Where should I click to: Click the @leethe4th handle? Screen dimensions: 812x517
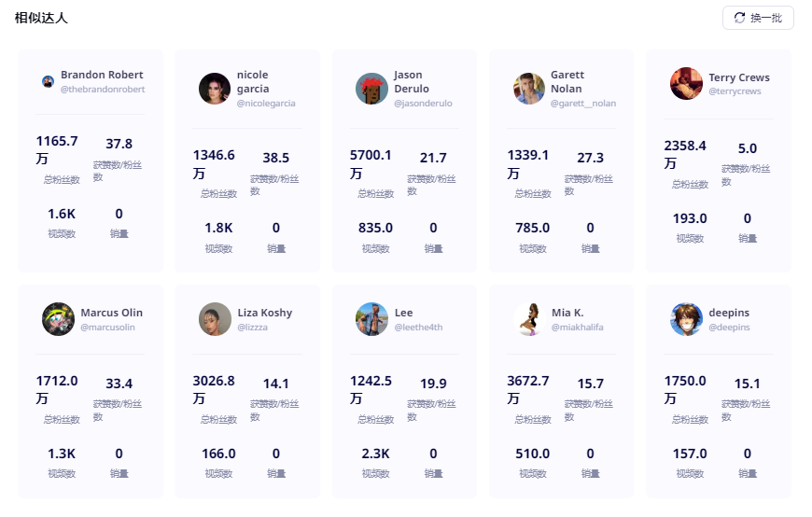(418, 327)
